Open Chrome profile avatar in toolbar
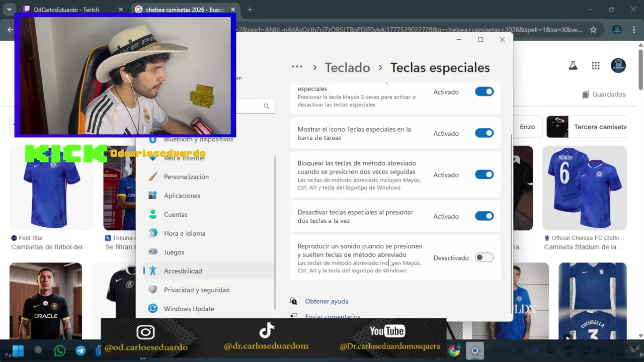644x362 pixels. [617, 30]
